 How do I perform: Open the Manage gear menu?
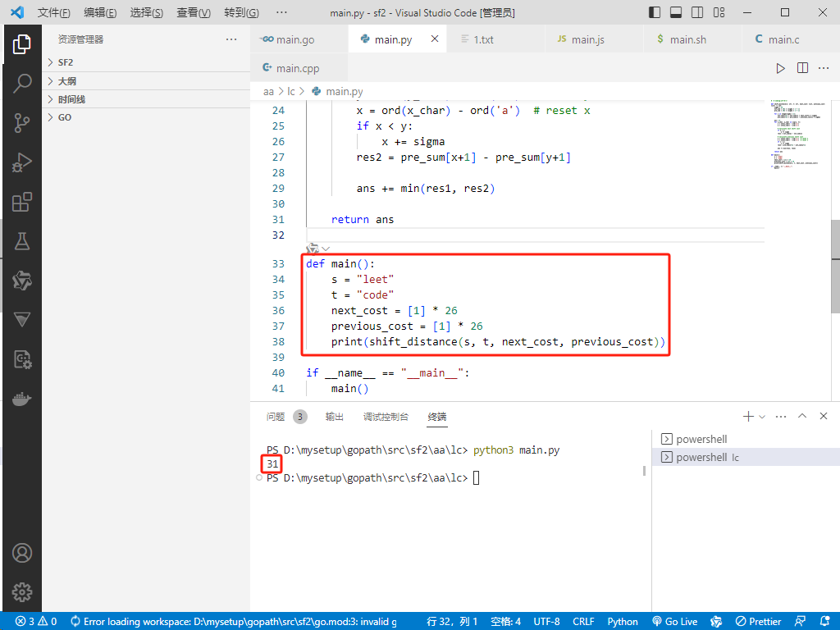click(x=22, y=592)
